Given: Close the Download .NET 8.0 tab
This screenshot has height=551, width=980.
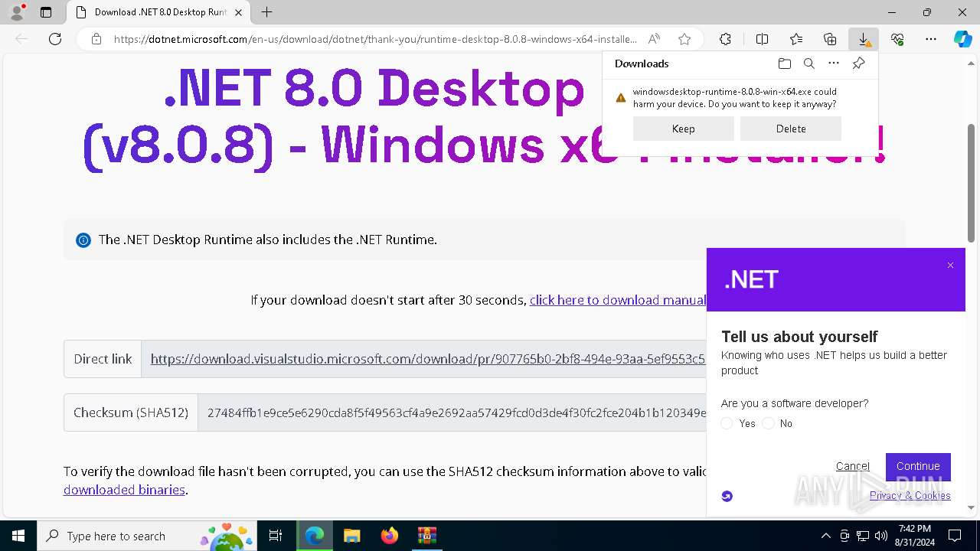Looking at the screenshot, I should (x=238, y=12).
